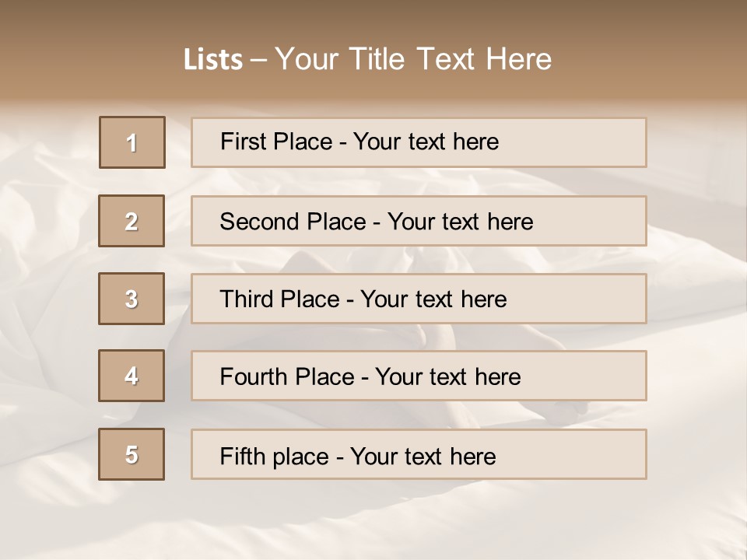Click the words 'Fifth place'
This screenshot has width=747, height=560.
pos(272,456)
